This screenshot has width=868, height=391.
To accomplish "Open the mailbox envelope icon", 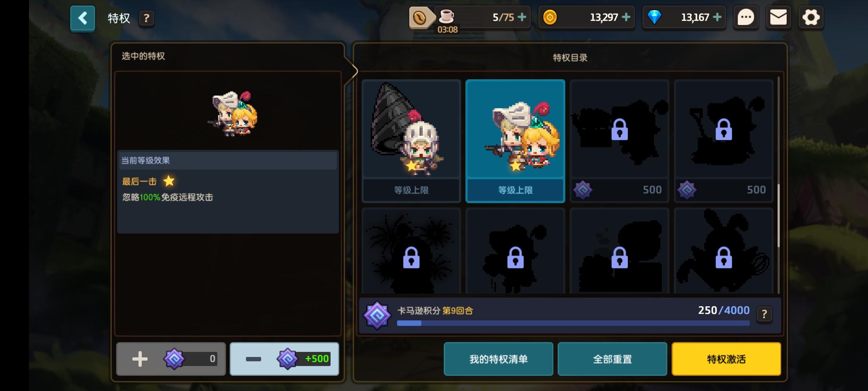I will point(778,17).
